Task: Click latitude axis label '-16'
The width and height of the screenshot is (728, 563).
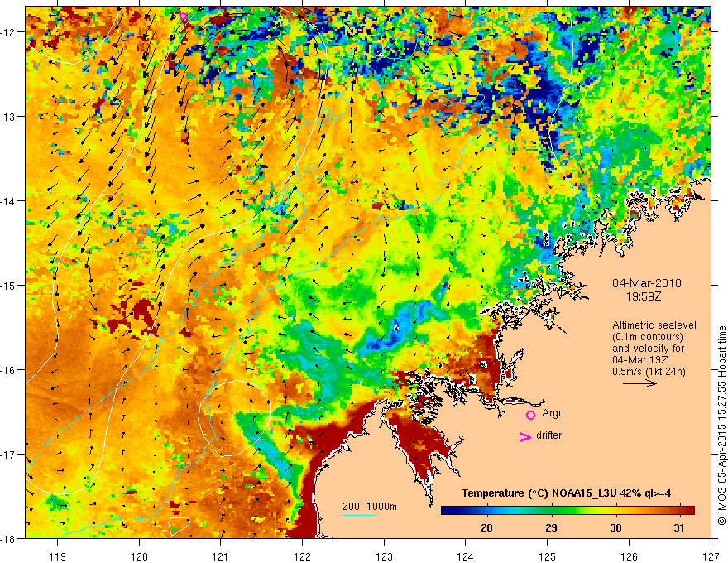Action: [9, 370]
